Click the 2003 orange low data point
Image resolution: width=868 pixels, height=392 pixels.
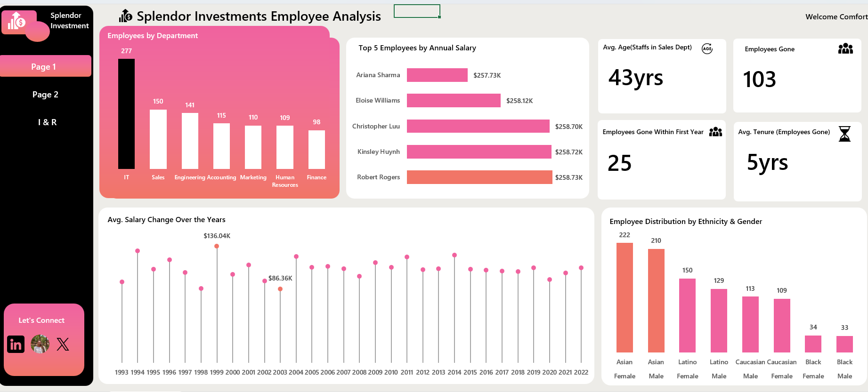point(280,289)
